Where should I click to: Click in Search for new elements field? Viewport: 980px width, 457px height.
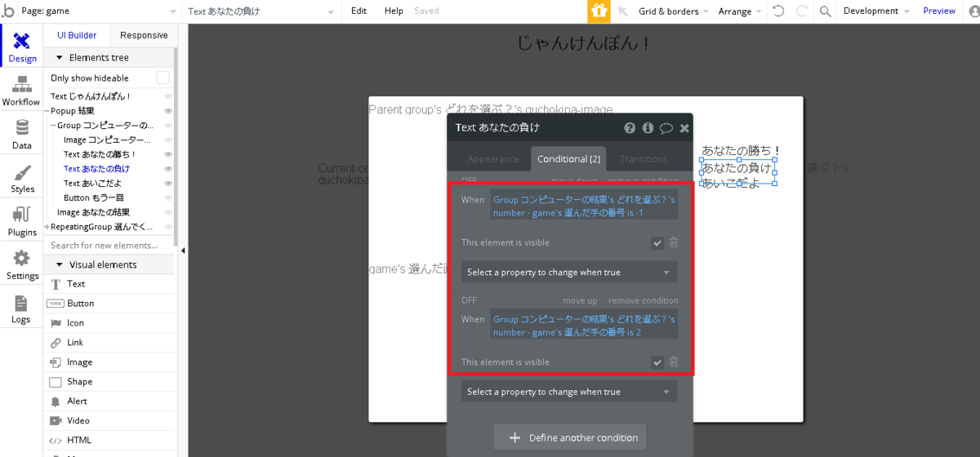point(109,246)
